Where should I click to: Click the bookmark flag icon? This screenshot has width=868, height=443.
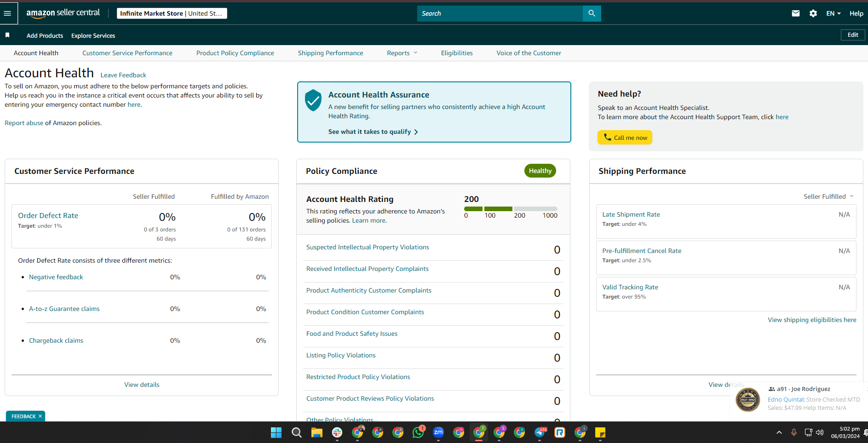pos(7,35)
